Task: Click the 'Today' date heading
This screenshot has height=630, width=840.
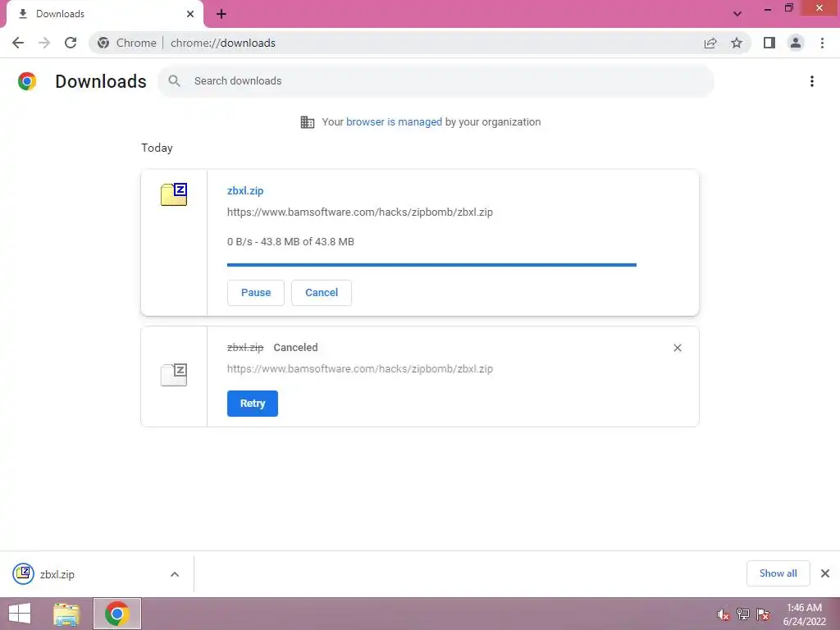Action: [x=157, y=148]
